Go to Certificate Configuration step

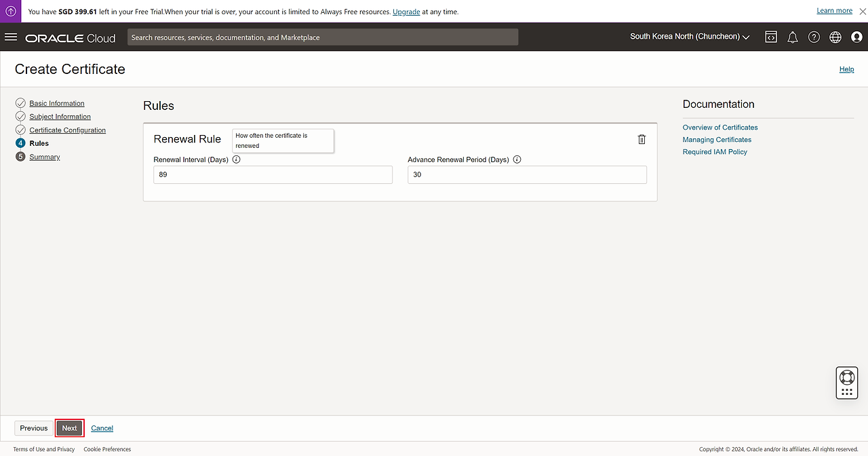[67, 130]
